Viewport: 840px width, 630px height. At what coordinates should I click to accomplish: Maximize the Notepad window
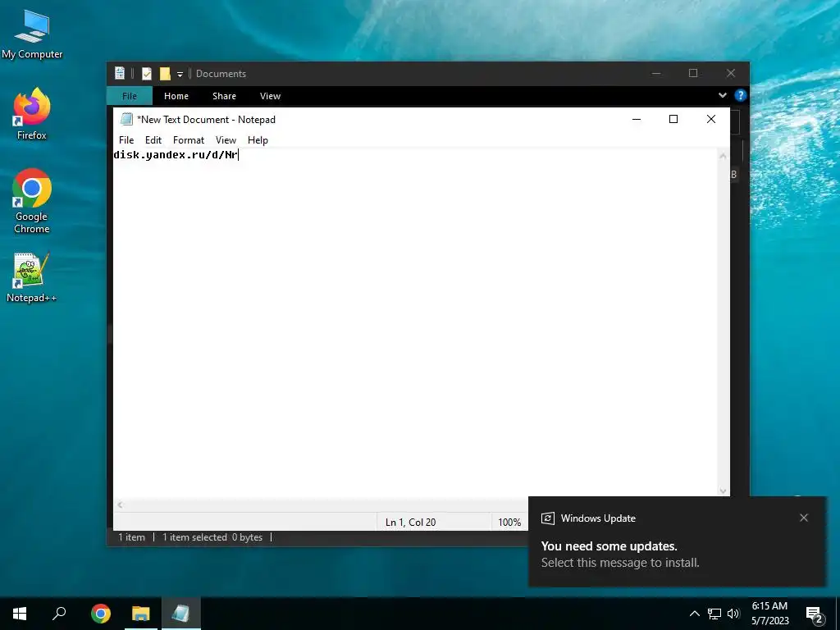tap(673, 119)
